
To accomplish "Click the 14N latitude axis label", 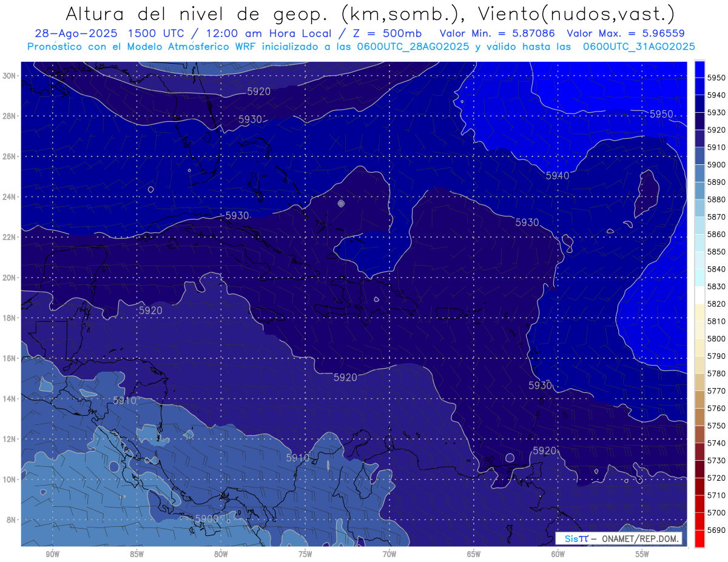I will [10, 399].
